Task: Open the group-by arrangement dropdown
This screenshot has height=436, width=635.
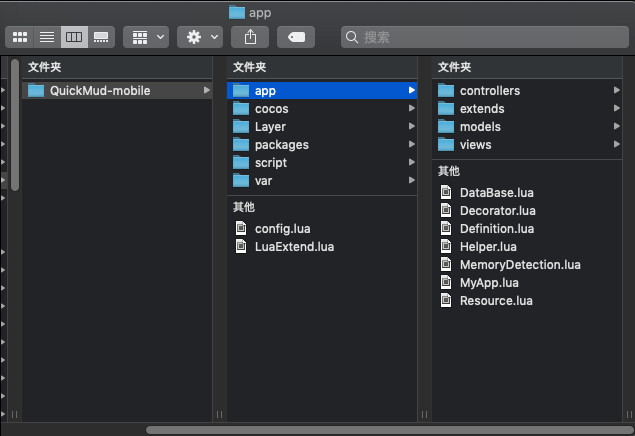Action: tap(145, 37)
